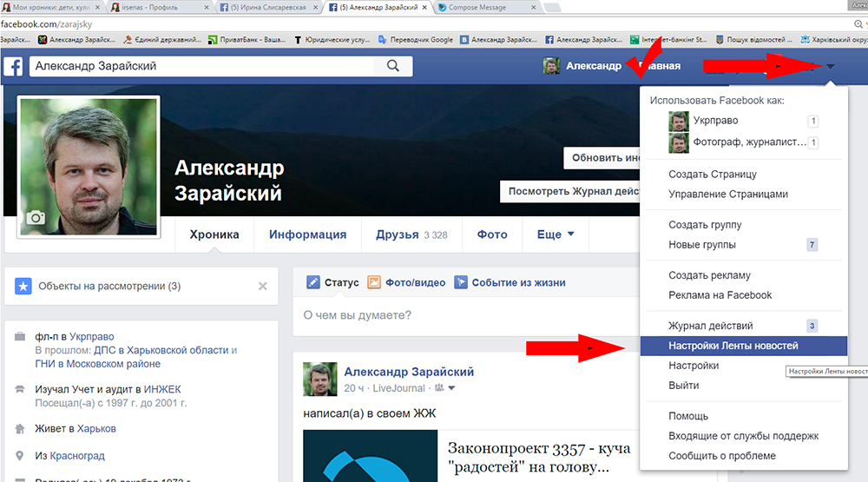Screen dimensions: 868x482
Task: Select the Фотограф, журналист page avatar
Action: (x=679, y=143)
